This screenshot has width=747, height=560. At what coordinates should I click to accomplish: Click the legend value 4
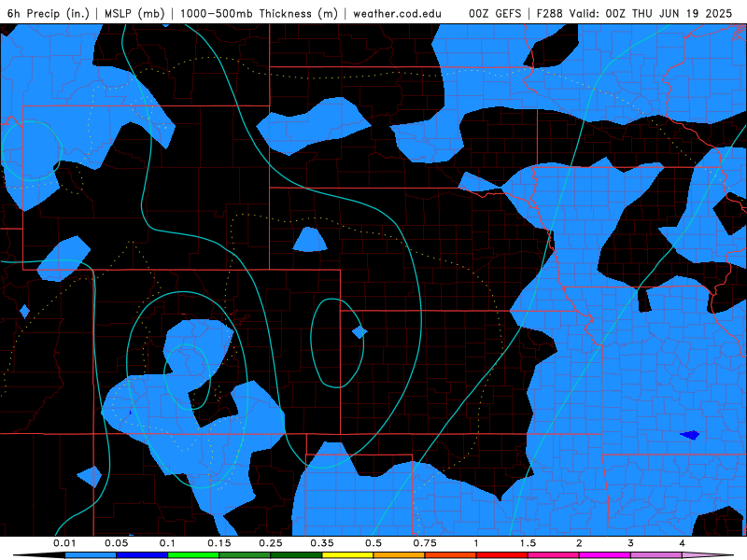tap(683, 543)
